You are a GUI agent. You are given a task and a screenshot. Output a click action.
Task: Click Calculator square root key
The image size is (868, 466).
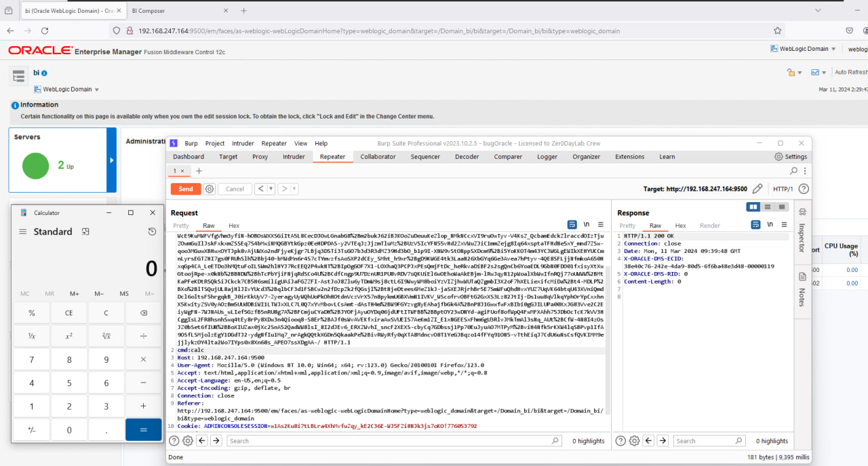point(106,336)
